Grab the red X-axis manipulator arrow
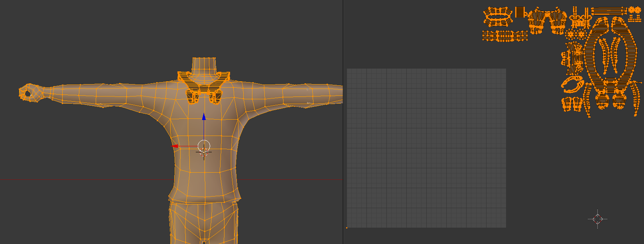The width and height of the screenshot is (644, 244). pos(175,146)
